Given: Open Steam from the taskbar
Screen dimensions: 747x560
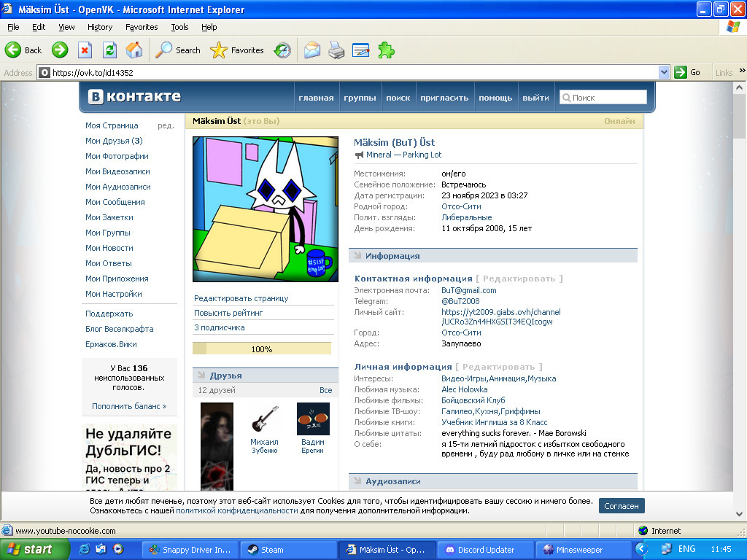Looking at the screenshot, I should coord(287,550).
